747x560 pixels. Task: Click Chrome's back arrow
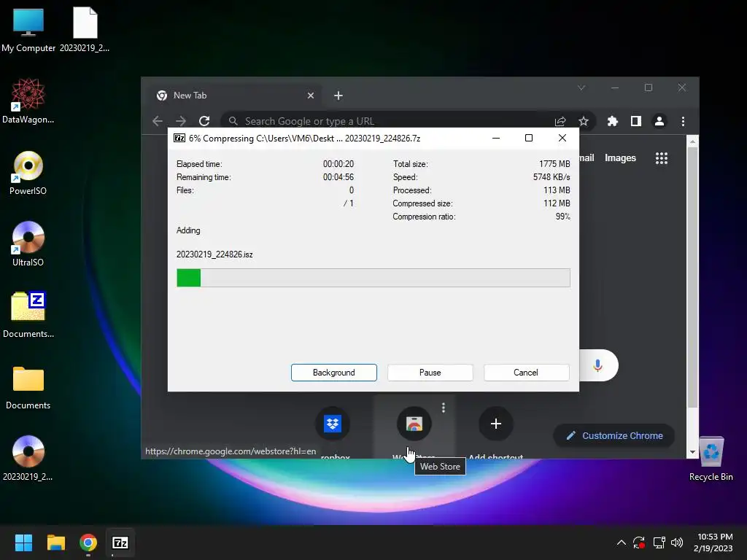pyautogui.click(x=158, y=121)
